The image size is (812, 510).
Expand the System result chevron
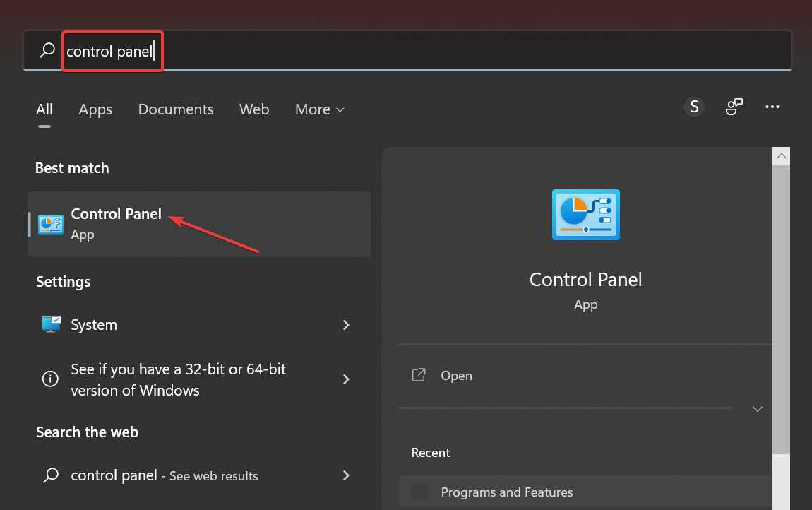[346, 325]
